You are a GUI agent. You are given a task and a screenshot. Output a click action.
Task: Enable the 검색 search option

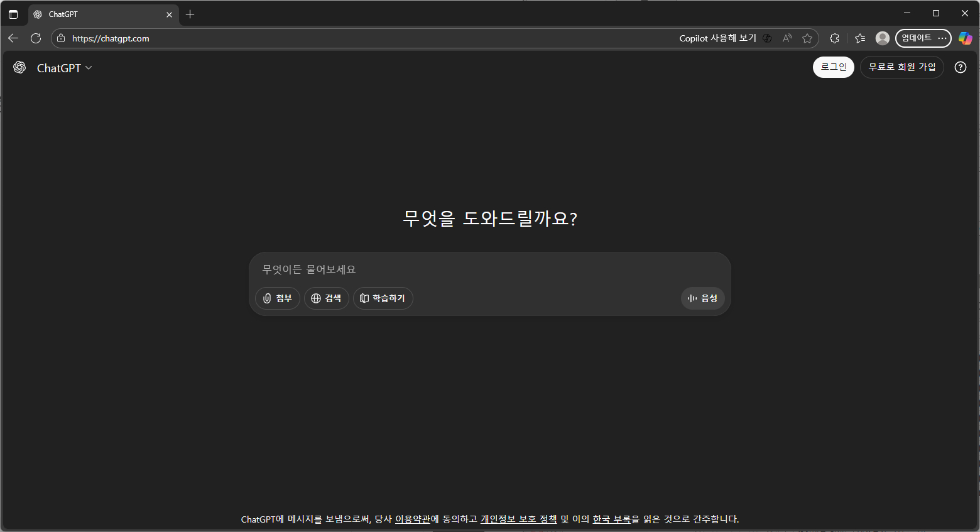point(327,298)
